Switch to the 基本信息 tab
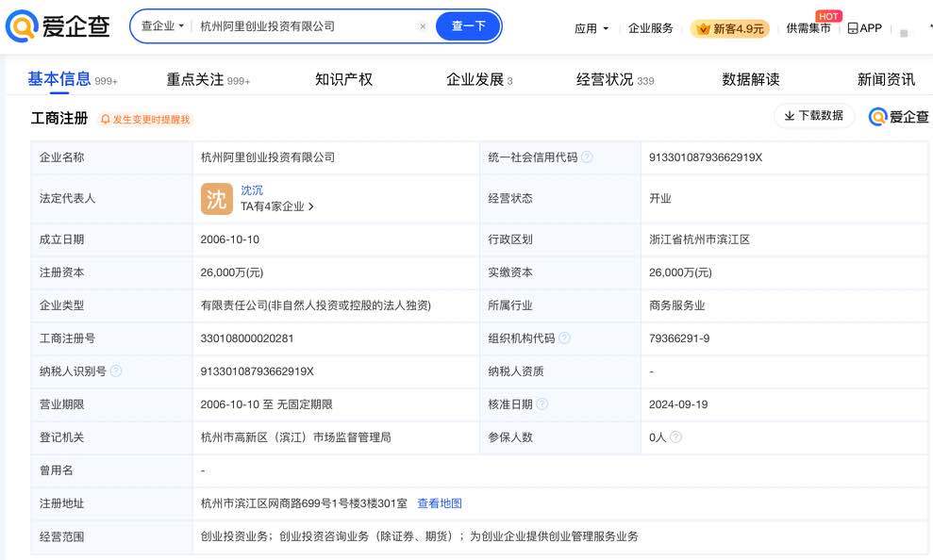 point(73,79)
